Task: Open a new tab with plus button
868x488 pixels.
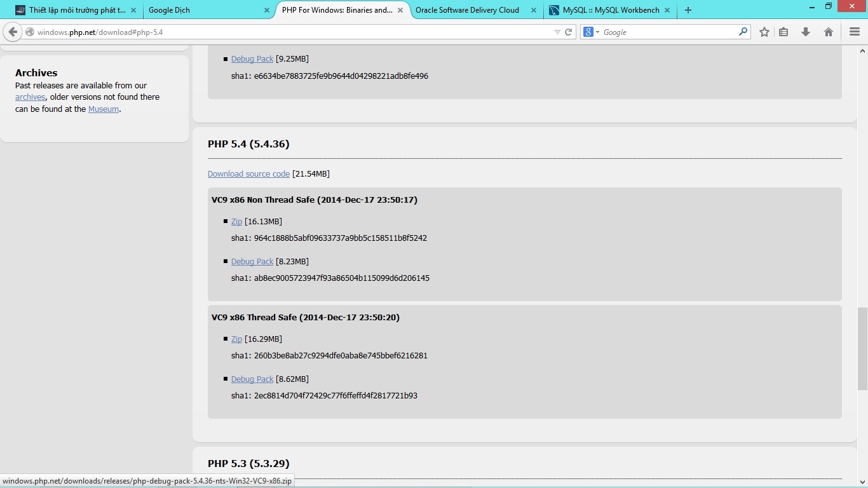Action: 688,10
